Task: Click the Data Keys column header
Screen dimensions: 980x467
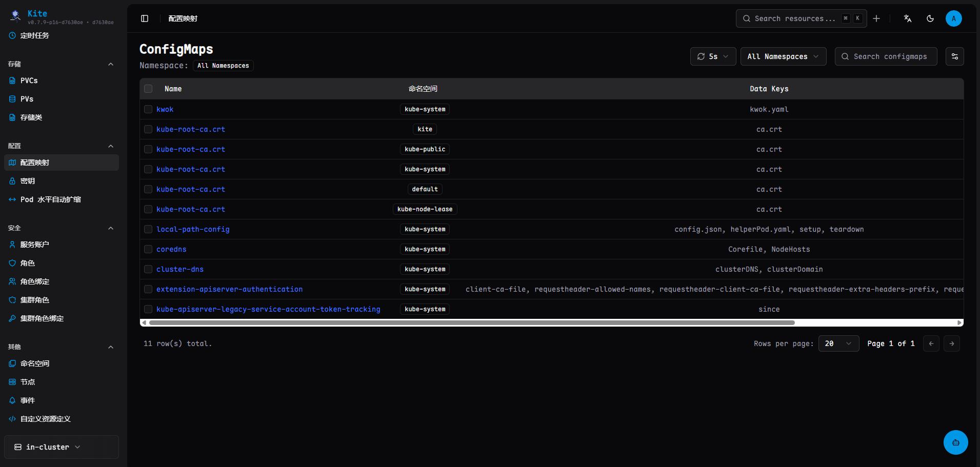Action: (x=769, y=89)
